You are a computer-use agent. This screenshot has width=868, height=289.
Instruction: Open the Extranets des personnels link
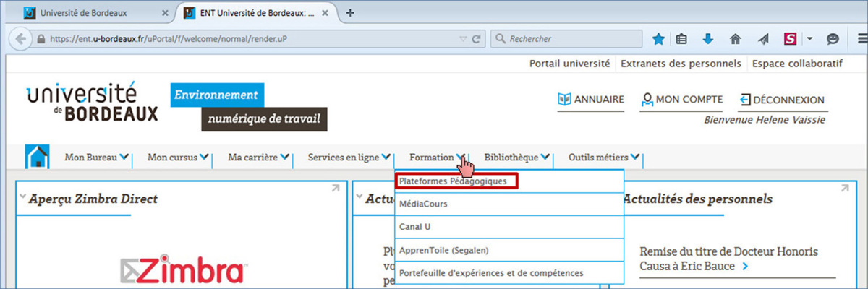click(681, 64)
